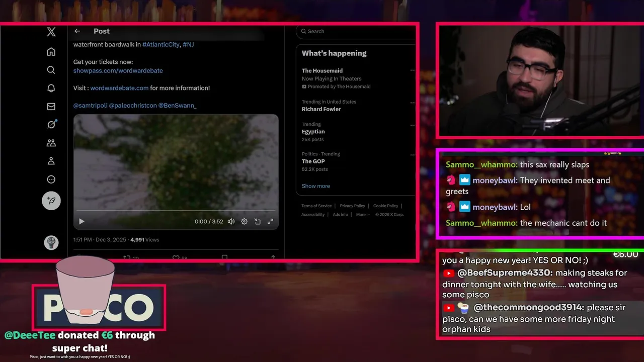The height and width of the screenshot is (362, 644).
Task: Open Messages envelope icon
Action: pos(51,107)
